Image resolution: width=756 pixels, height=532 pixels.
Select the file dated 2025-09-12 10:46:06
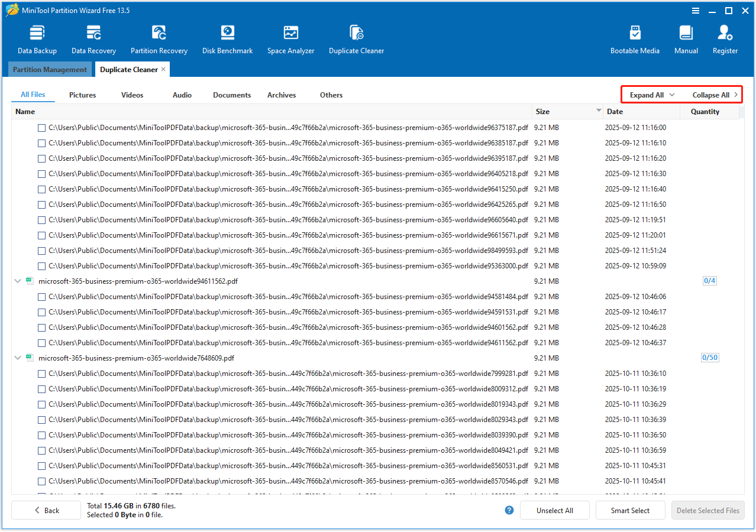point(41,296)
